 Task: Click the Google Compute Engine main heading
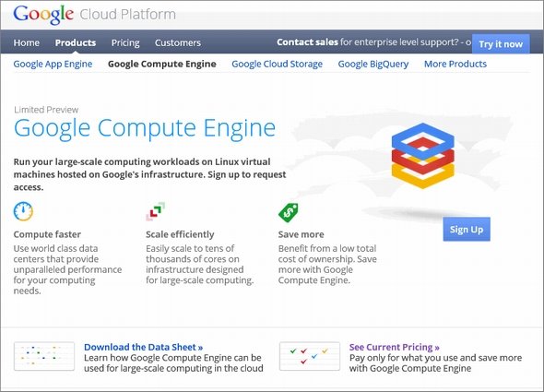[145, 129]
